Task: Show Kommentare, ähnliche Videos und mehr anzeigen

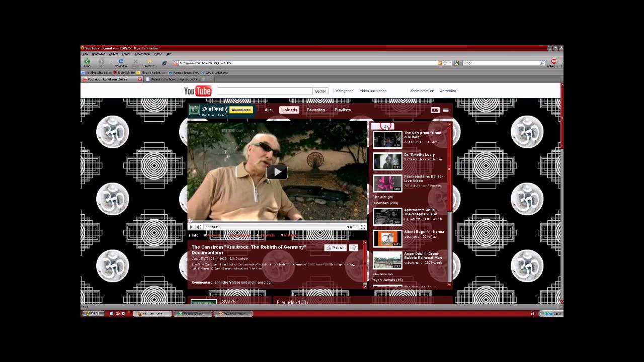Action: tap(232, 283)
